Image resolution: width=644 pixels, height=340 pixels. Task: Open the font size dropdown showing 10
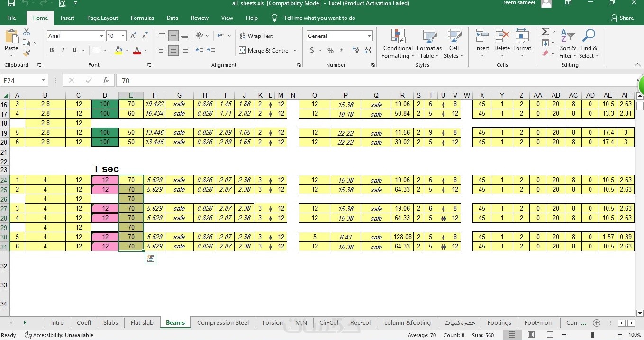click(123, 36)
